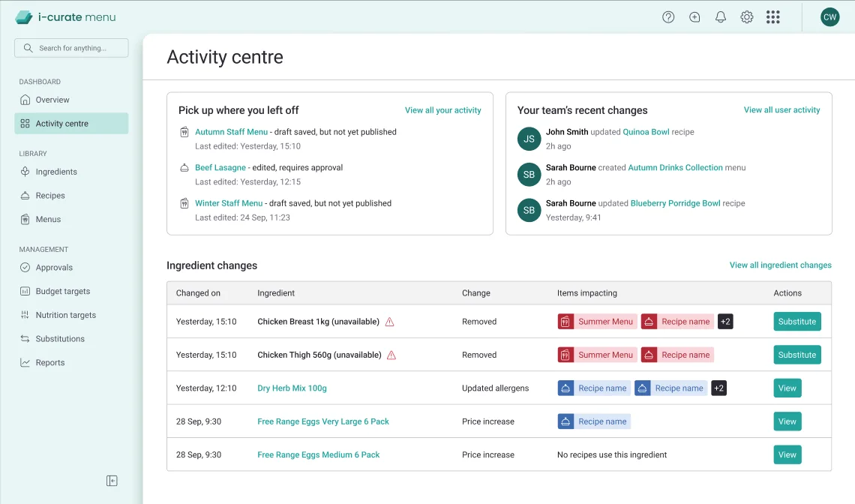Open Blueberry Porridge Bowl link
This screenshot has height=504, width=855.
click(x=675, y=203)
